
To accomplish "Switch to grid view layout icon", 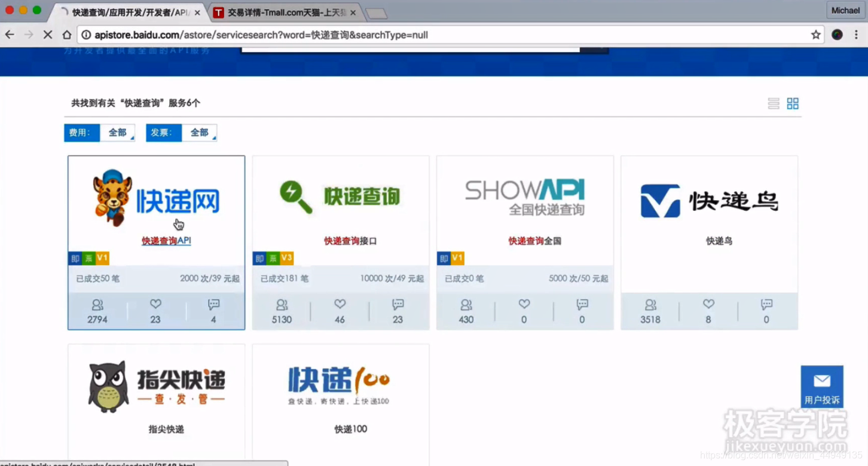I will click(x=793, y=103).
